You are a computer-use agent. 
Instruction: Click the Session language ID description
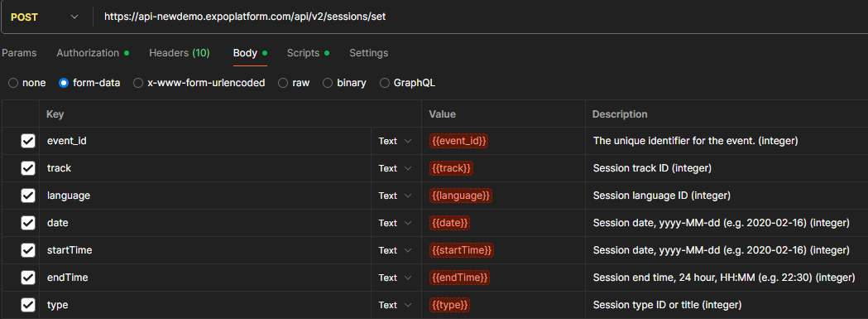click(661, 196)
